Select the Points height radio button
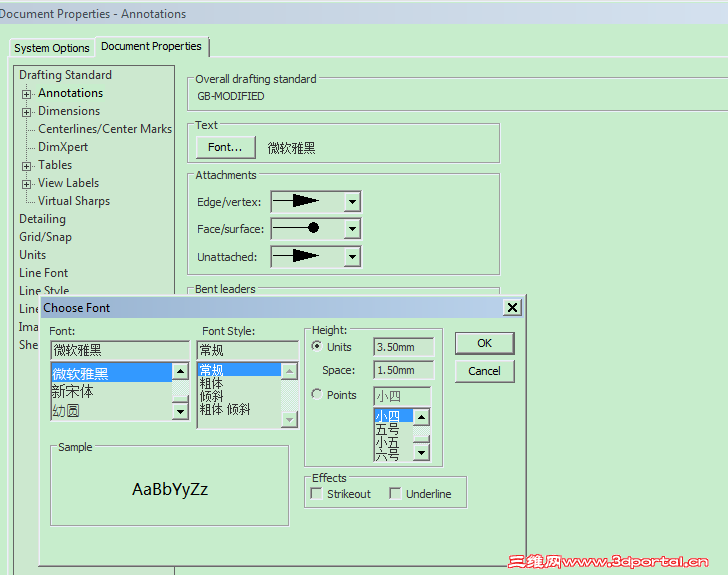 pyautogui.click(x=317, y=394)
